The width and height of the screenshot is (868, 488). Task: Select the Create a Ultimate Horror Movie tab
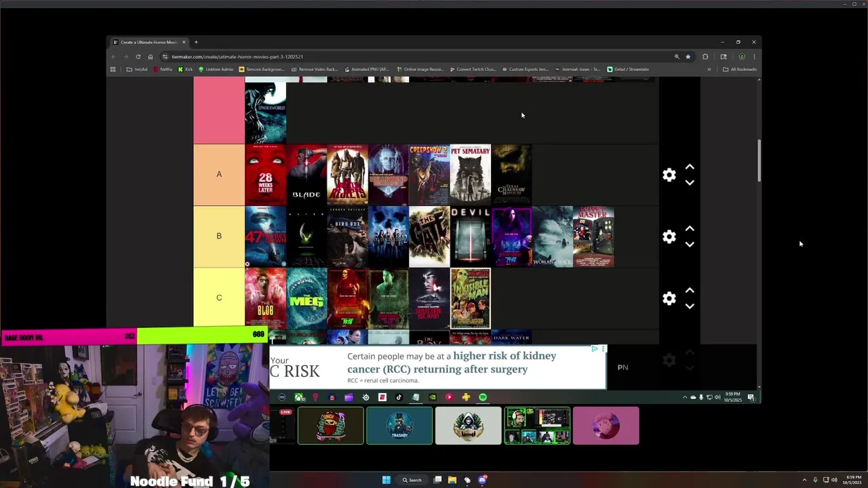[x=149, y=42]
